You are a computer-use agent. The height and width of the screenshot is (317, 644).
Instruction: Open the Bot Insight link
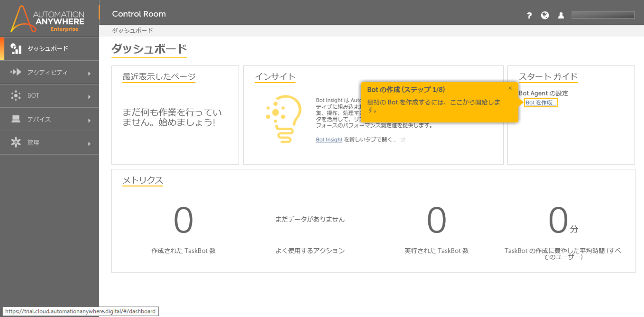coord(329,140)
